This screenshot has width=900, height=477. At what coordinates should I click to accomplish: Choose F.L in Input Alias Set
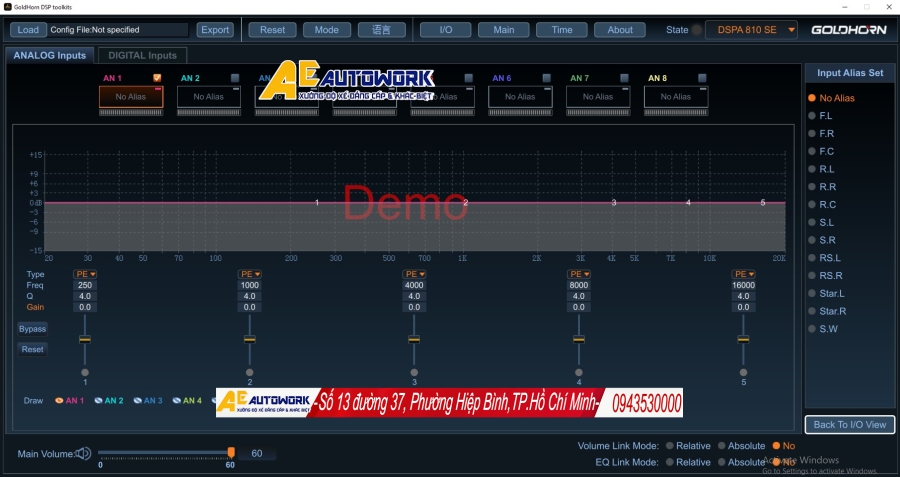point(813,116)
